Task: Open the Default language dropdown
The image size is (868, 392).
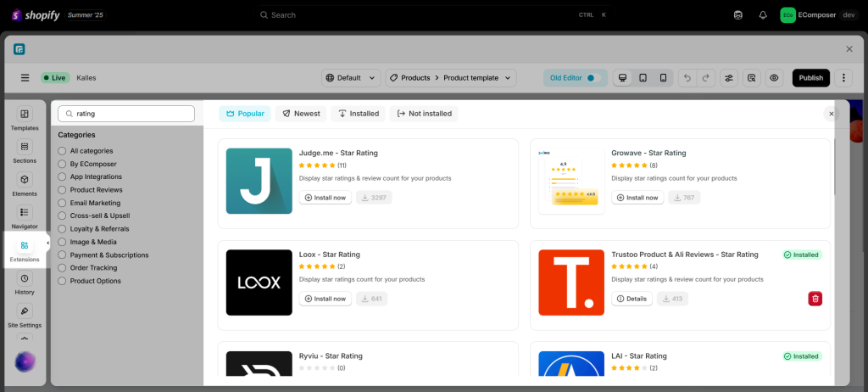Action: 351,77
